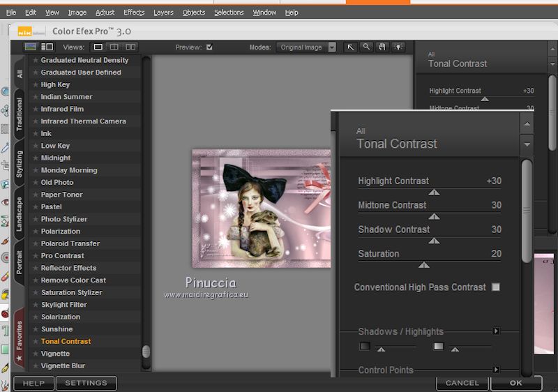Click the HELP button
The width and height of the screenshot is (558, 392).
coord(33,383)
